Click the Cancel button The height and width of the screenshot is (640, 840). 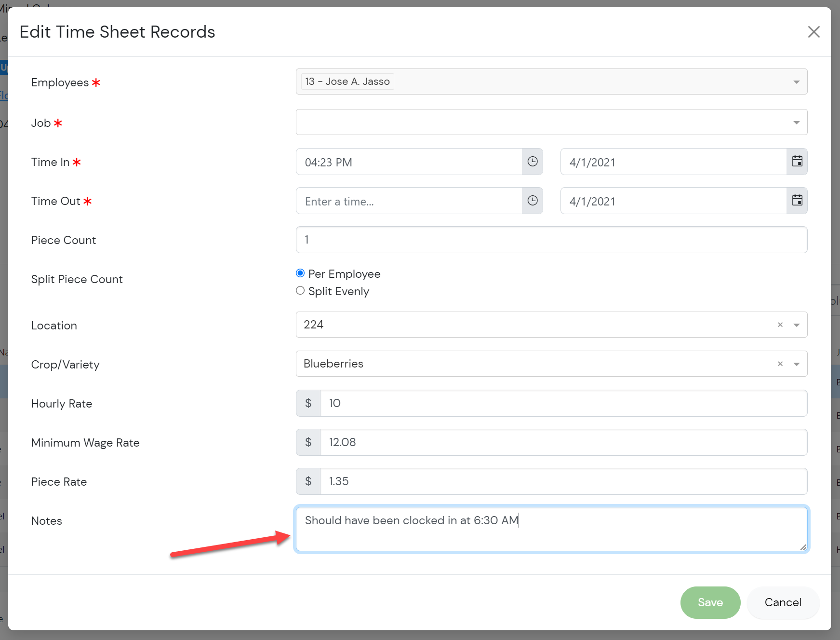pyautogui.click(x=783, y=602)
